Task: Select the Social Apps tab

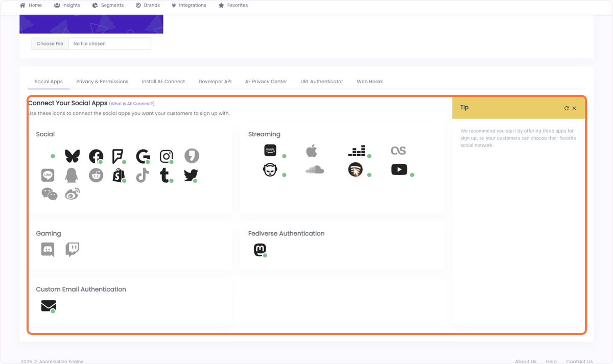Action: [x=49, y=82]
